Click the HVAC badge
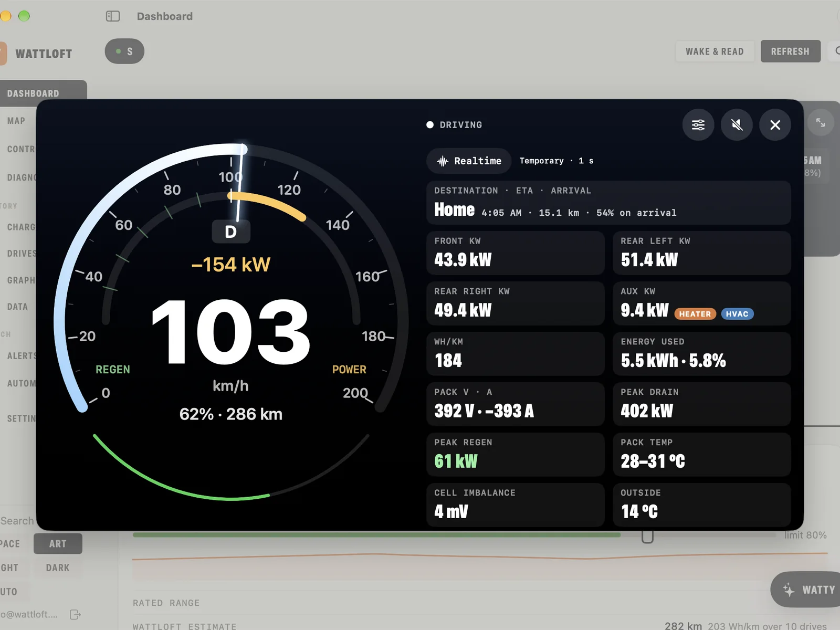 click(x=737, y=314)
